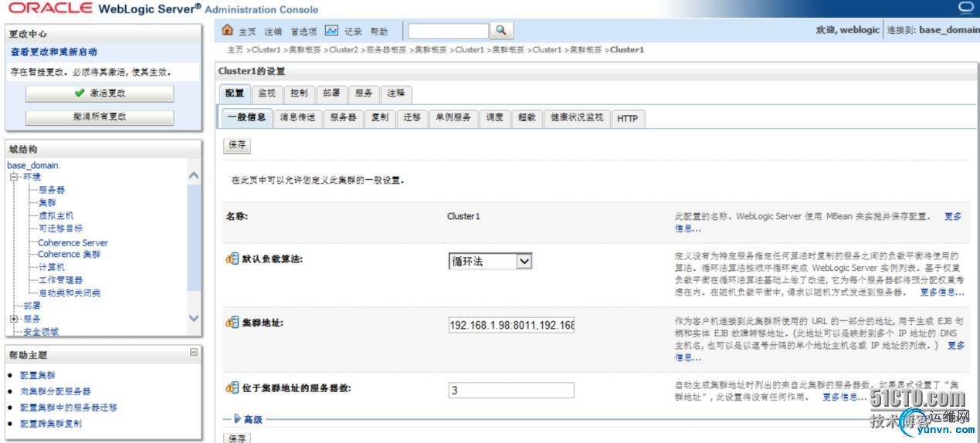The image size is (980, 443).
Task: Open the 服务 tab
Action: [x=364, y=93]
